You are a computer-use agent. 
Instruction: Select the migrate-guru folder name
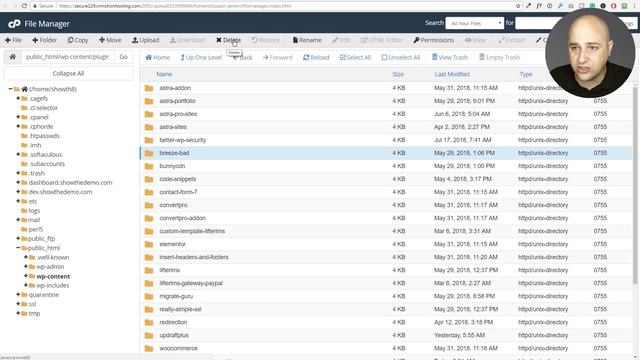[x=176, y=296]
